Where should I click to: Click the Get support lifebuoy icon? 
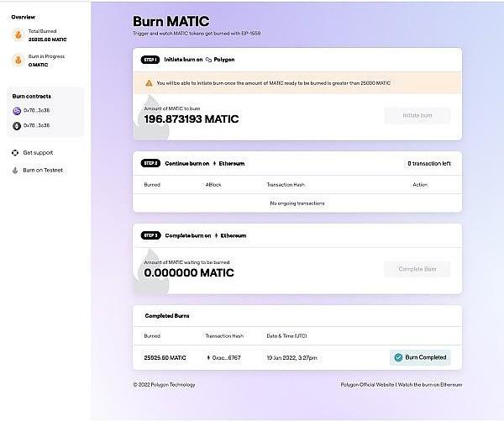pyautogui.click(x=15, y=153)
